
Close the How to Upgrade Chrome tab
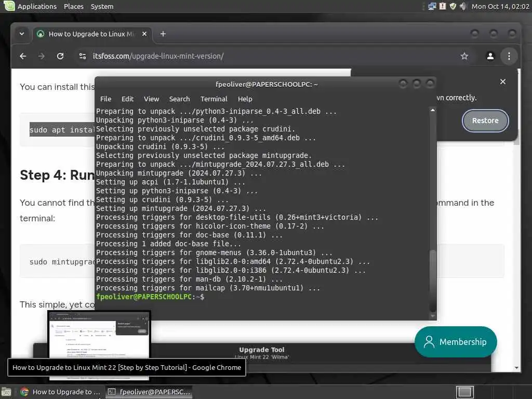144,34
